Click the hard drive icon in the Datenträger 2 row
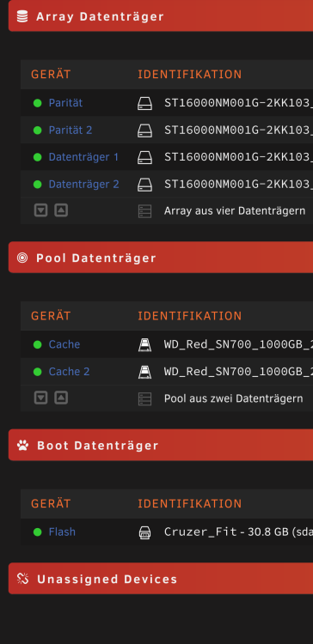Image resolution: width=313 pixels, height=644 pixels. coord(144,185)
